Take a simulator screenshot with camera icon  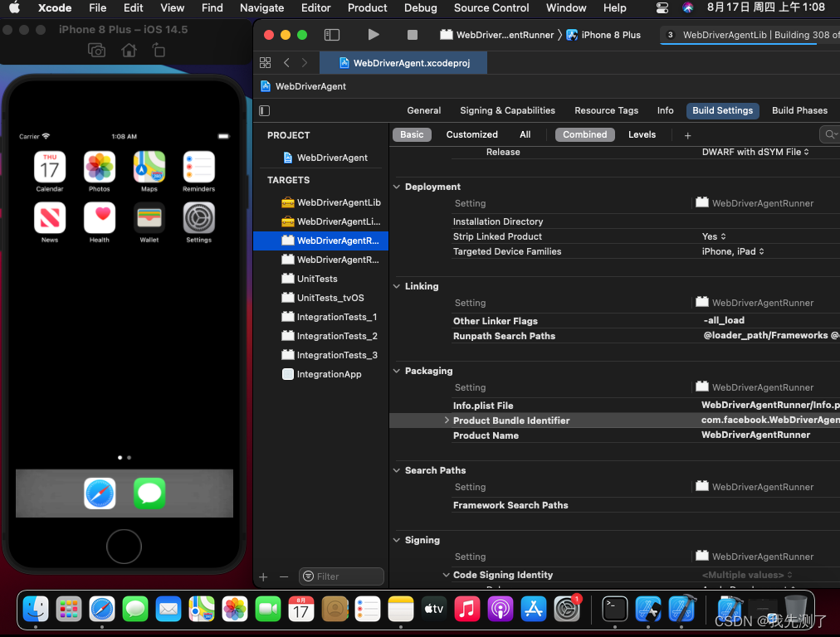click(x=97, y=51)
